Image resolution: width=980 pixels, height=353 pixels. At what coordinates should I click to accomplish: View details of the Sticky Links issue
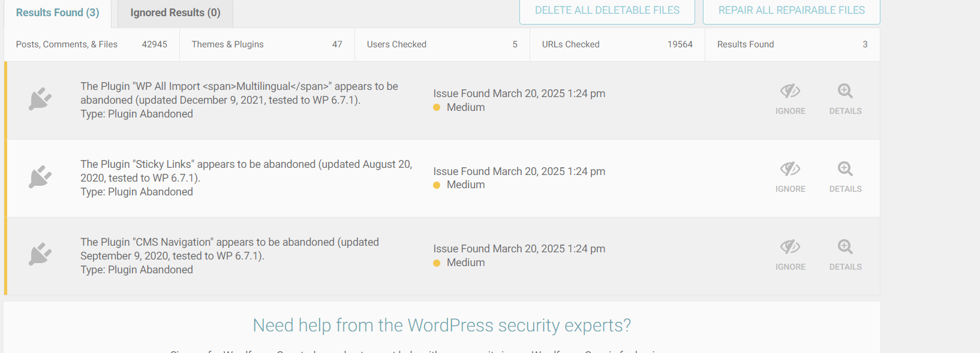point(845,177)
